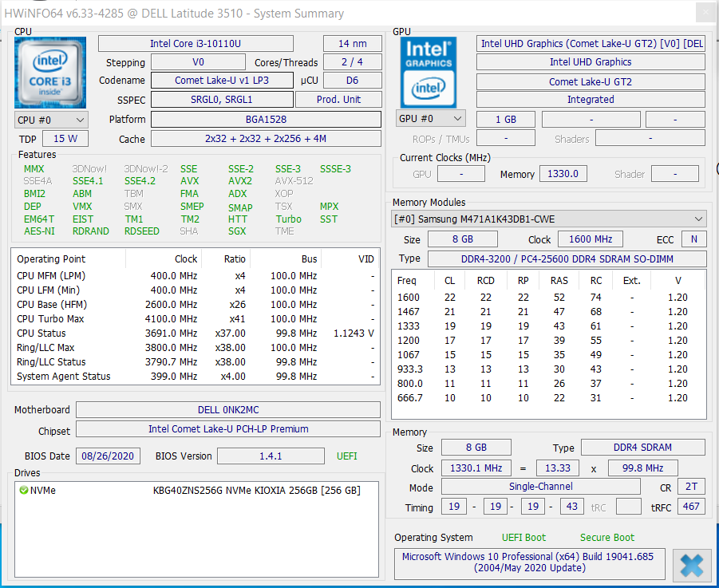This screenshot has width=719, height=588.
Task: Click the blue X close button at bottom right
Action: [692, 565]
